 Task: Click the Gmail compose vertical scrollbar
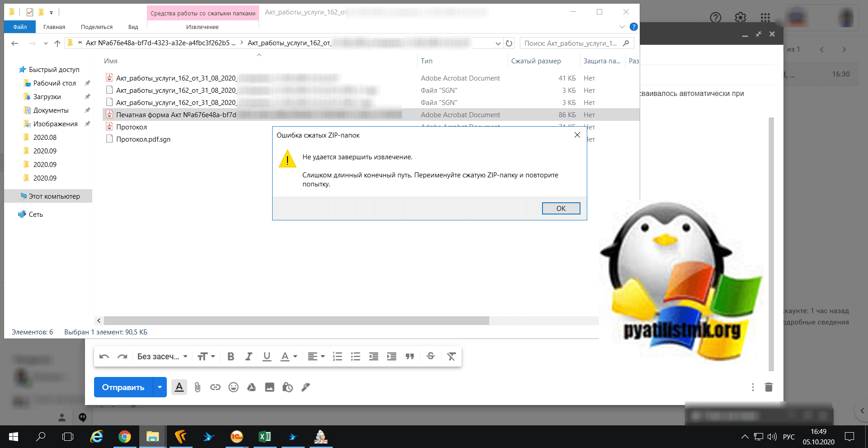[771, 244]
